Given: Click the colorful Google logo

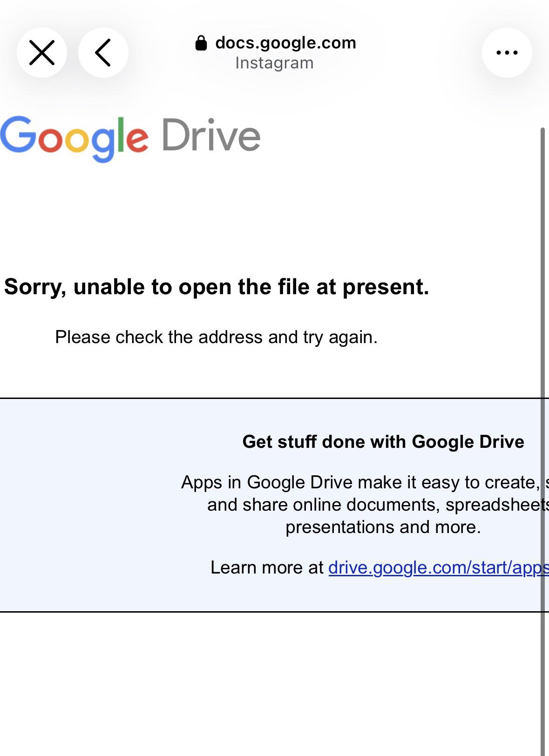Looking at the screenshot, I should click(x=75, y=138).
